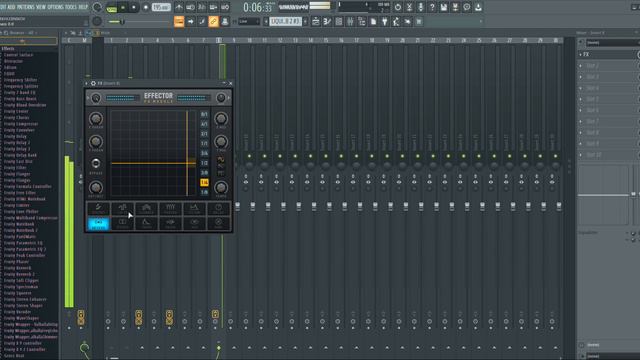Open the speech-bubble info icon
640x360 pixels.
467,7
